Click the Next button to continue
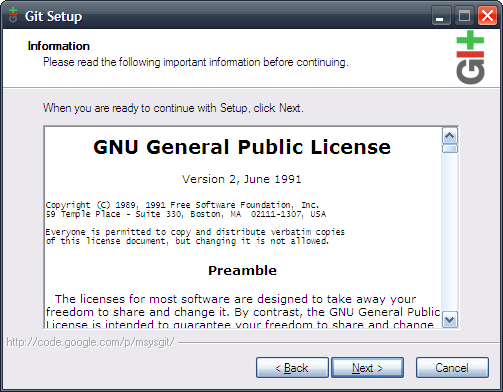 click(x=367, y=368)
